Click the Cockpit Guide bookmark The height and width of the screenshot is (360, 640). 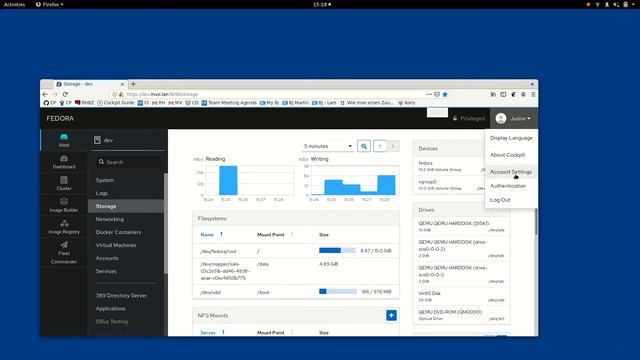(x=116, y=103)
